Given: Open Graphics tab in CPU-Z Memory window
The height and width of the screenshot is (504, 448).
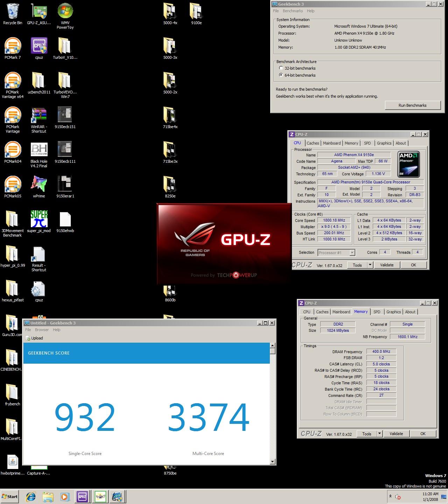Looking at the screenshot, I should (x=394, y=312).
